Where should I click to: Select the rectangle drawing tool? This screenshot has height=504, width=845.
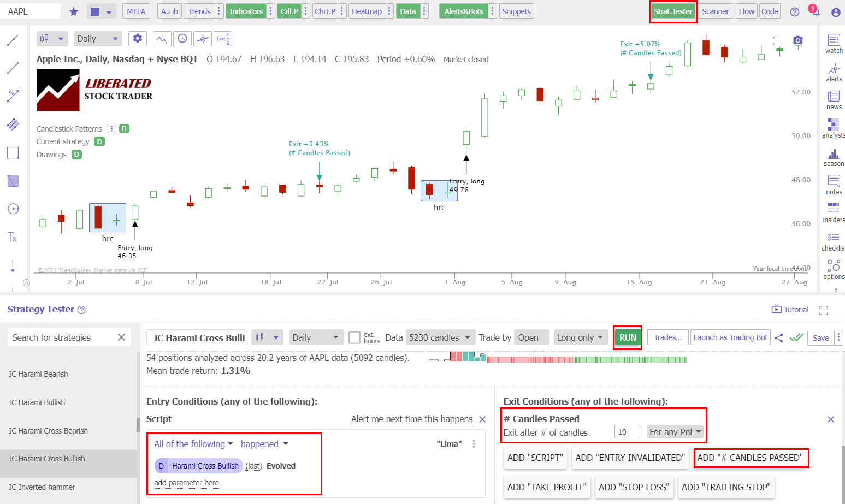click(13, 153)
